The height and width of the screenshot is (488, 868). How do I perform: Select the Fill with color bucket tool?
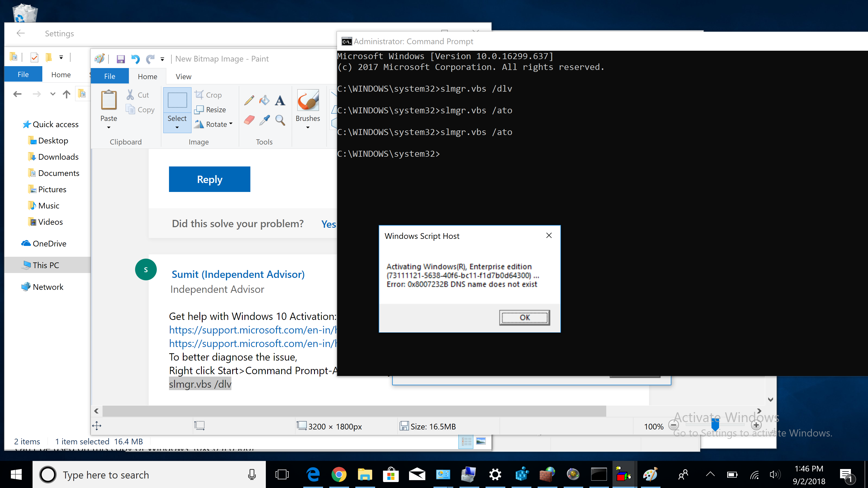tap(264, 100)
